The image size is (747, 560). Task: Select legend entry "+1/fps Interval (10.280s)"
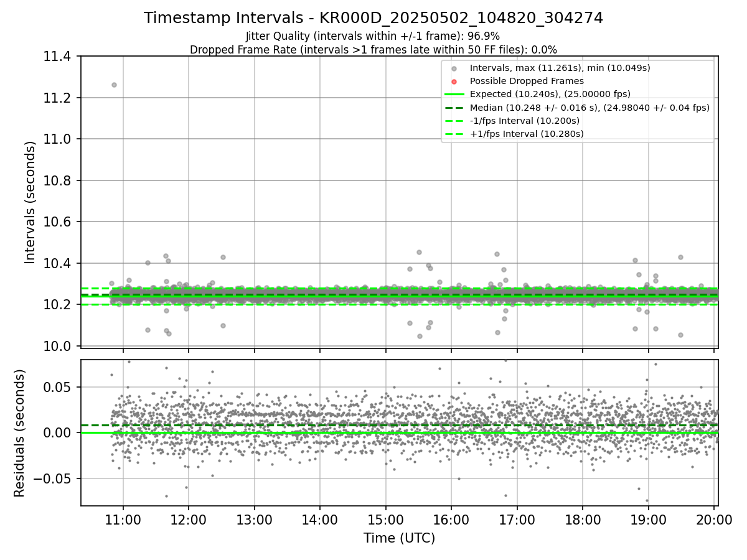[527, 133]
